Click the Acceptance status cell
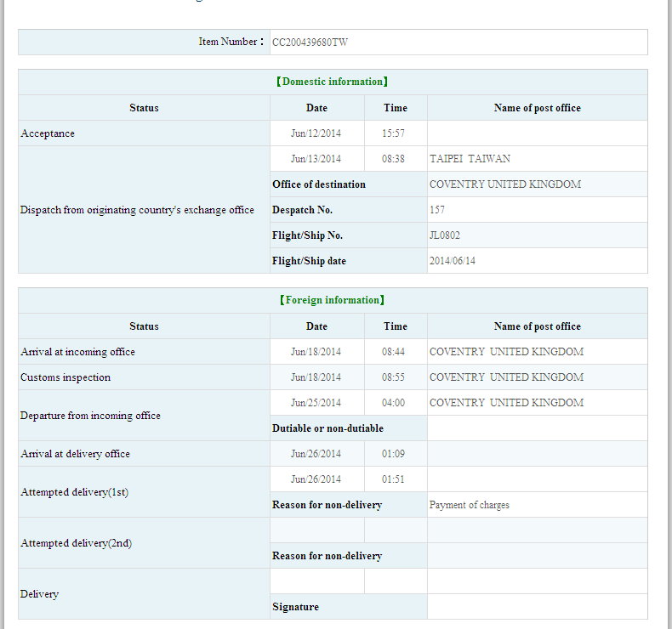Viewport: 672px width, 629px height. (48, 133)
